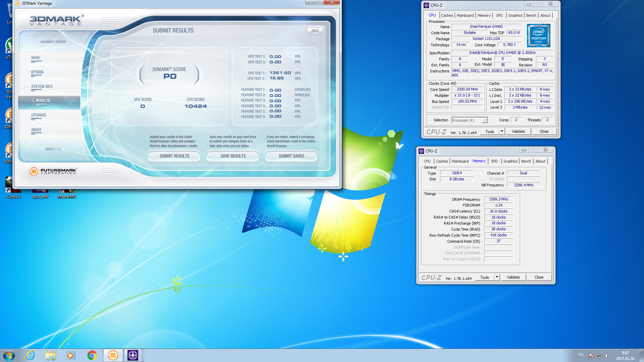Image resolution: width=644 pixels, height=362 pixels.
Task: Click Close button in upper CPU-Z
Action: coord(544,131)
